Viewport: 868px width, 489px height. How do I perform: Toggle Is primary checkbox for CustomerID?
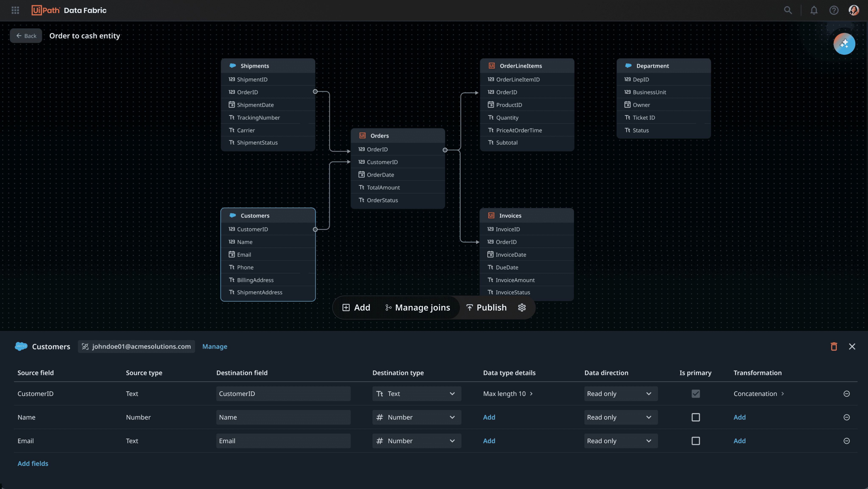click(696, 394)
